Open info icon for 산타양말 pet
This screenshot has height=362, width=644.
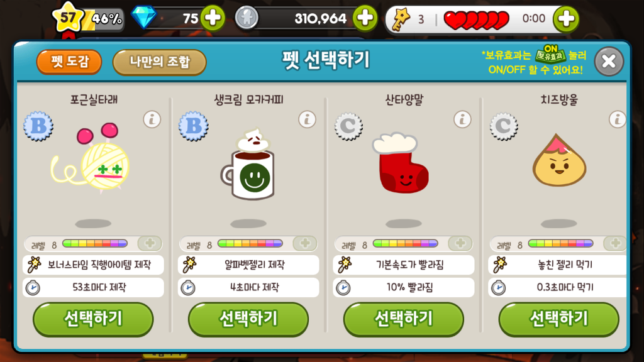(x=462, y=120)
